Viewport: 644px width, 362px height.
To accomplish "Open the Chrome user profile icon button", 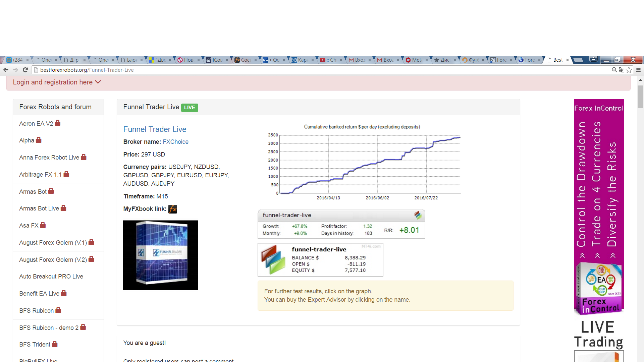I will [x=594, y=60].
